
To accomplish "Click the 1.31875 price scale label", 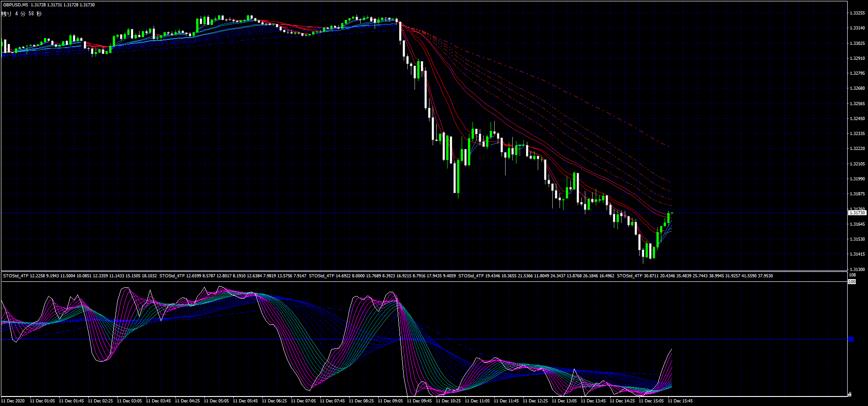I will coord(857,194).
